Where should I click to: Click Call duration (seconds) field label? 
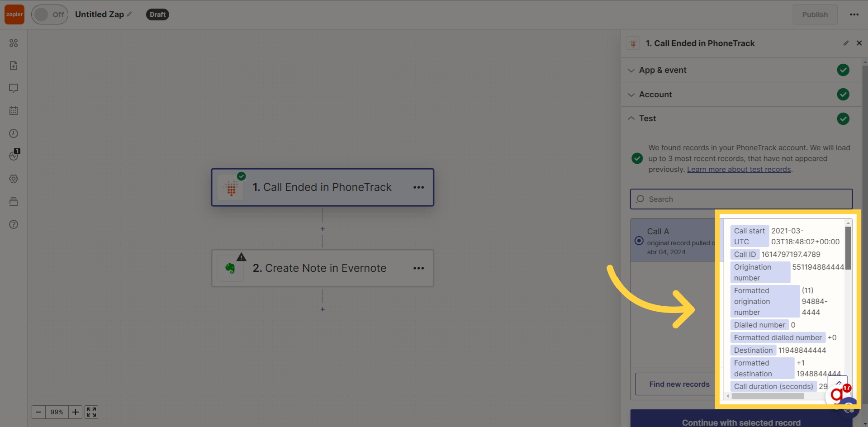pyautogui.click(x=773, y=386)
